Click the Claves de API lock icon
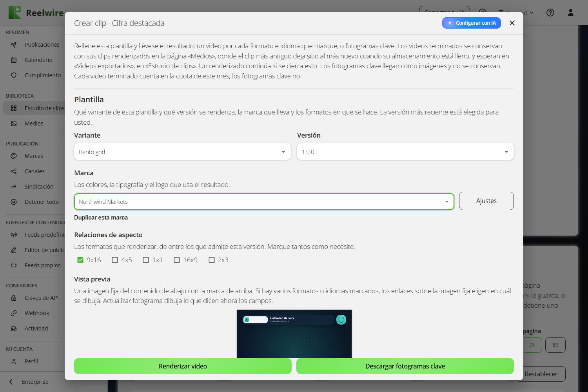This screenshot has width=588, height=392. [x=14, y=298]
